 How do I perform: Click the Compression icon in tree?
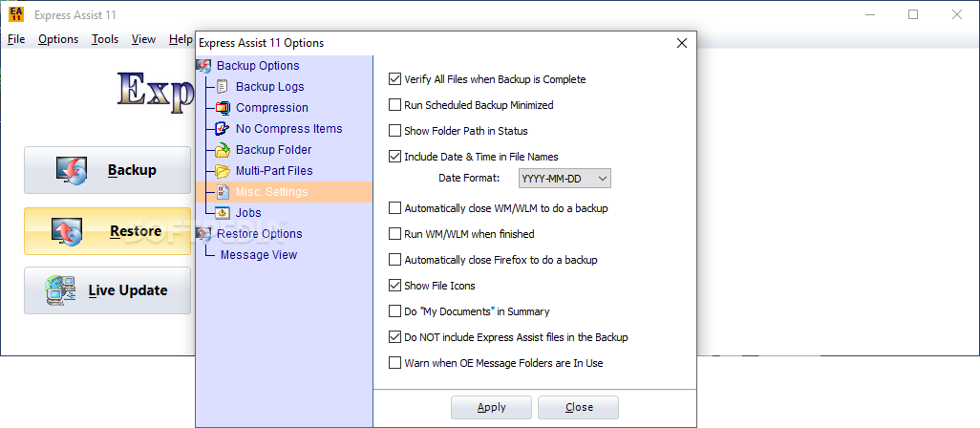[x=223, y=108]
